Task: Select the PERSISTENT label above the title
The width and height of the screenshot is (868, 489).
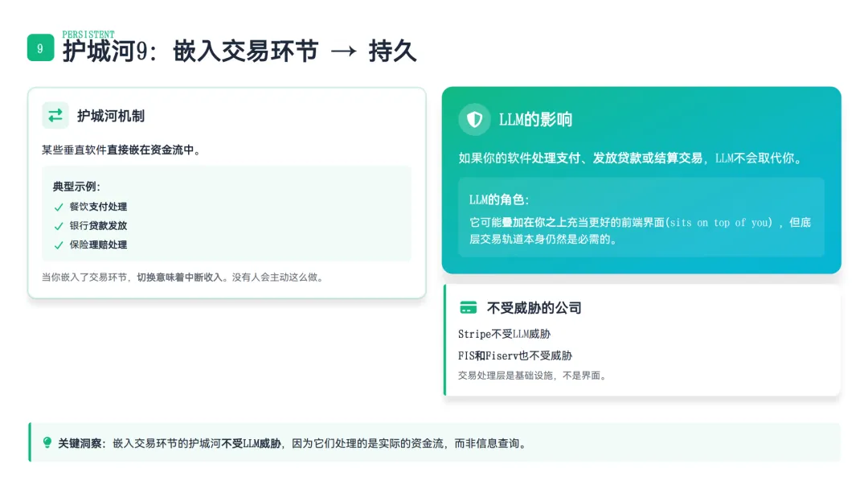Action: [x=88, y=35]
